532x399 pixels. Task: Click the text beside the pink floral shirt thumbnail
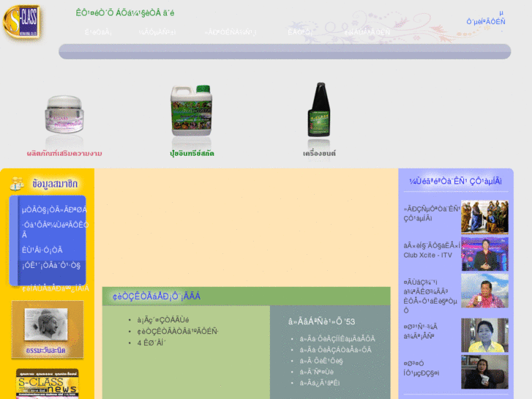[x=430, y=297]
